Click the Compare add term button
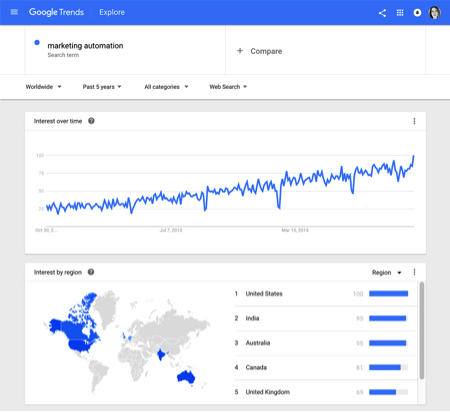Viewport: 450px width, 412px height. click(259, 51)
